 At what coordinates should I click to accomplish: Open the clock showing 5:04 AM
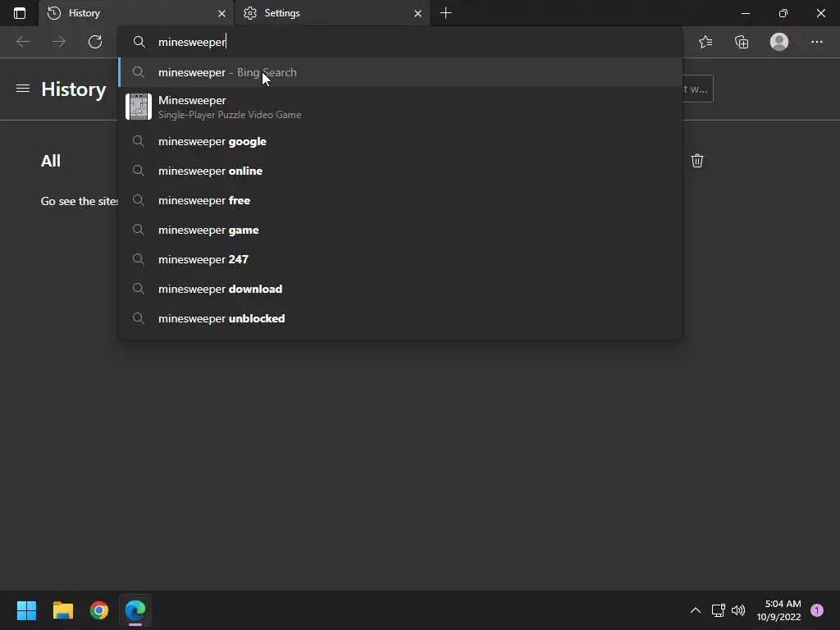click(779, 610)
